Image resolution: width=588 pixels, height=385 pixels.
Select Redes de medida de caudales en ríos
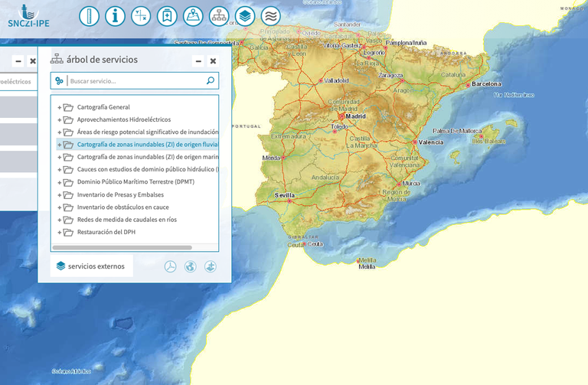tap(126, 220)
